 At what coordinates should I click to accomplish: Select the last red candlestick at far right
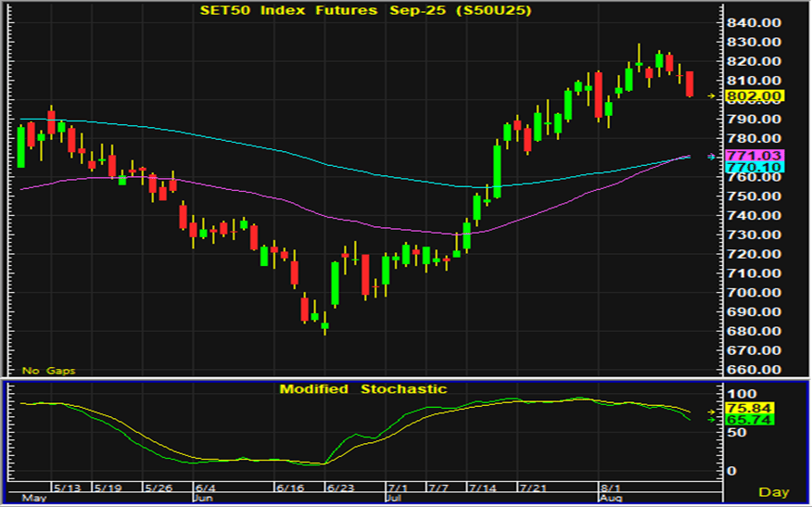(690, 84)
